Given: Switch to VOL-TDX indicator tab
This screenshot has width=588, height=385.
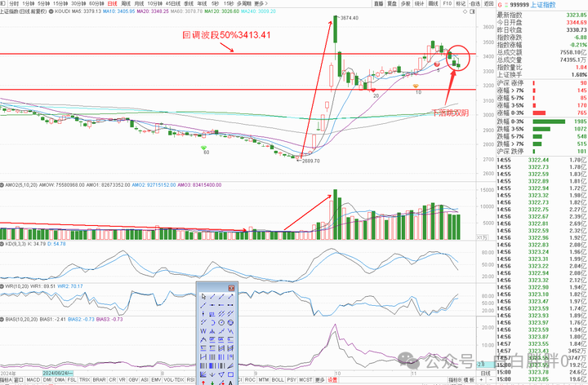Looking at the screenshot, I should pyautogui.click(x=174, y=380).
